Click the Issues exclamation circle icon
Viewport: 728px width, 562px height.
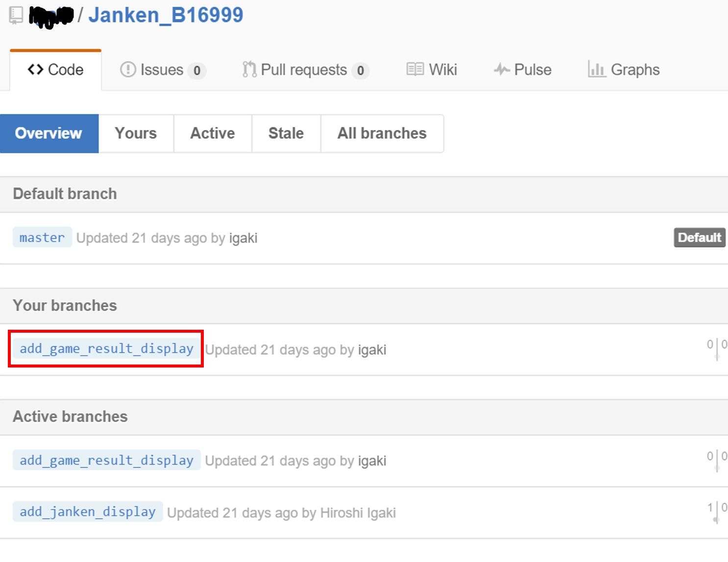tap(128, 70)
